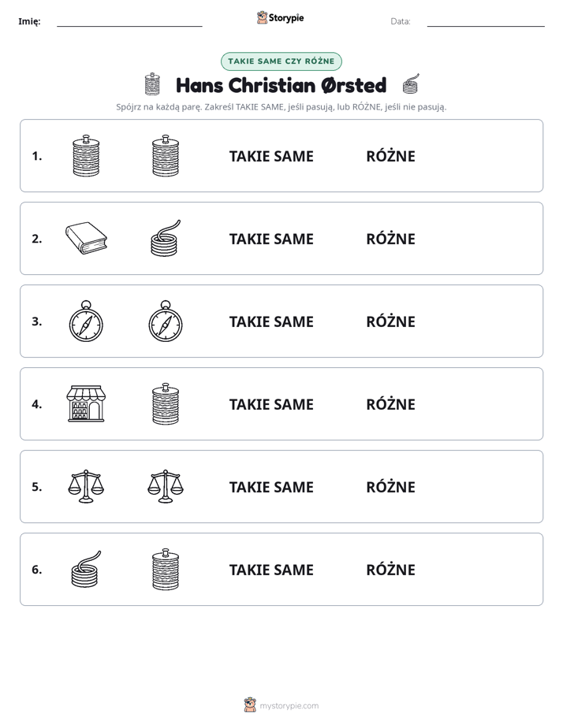Click the wire coil icon in row 2
Viewport: 563px width, 728px height.
(166, 238)
